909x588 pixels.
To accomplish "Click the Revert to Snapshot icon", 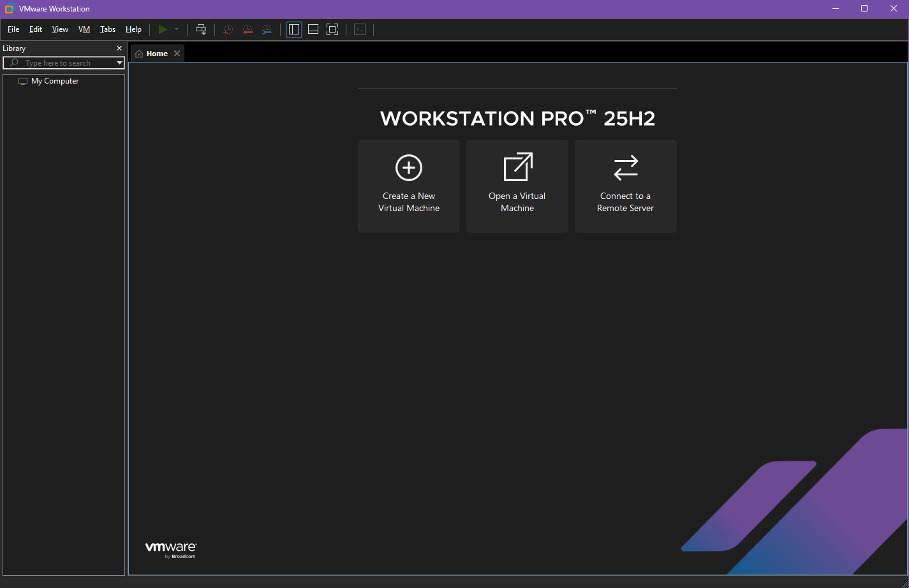I will pyautogui.click(x=248, y=29).
